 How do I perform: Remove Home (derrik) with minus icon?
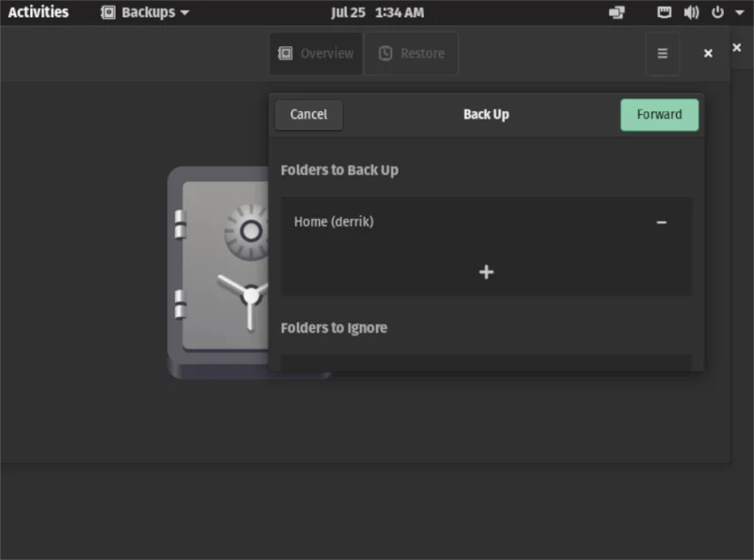(x=662, y=222)
